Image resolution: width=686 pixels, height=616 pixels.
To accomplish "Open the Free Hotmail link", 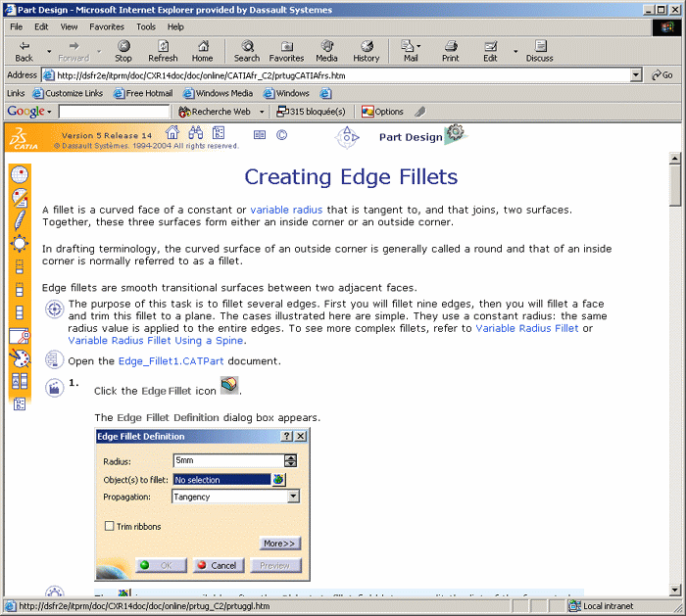I will (x=143, y=94).
